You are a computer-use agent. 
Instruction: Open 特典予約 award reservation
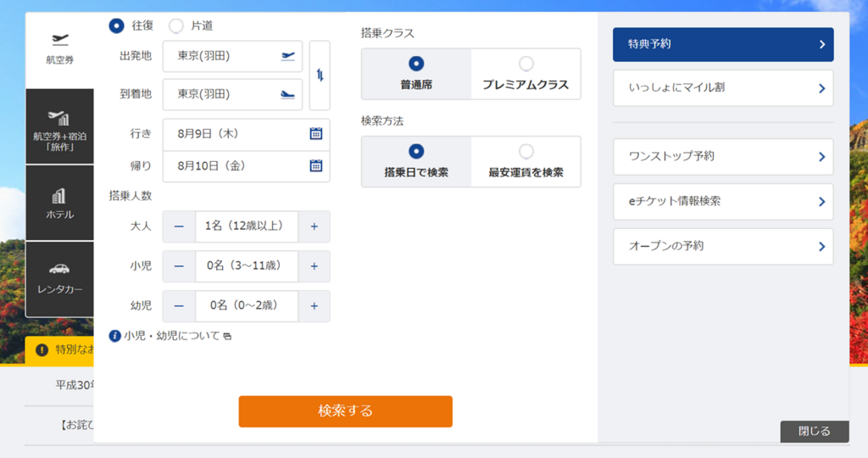point(723,44)
